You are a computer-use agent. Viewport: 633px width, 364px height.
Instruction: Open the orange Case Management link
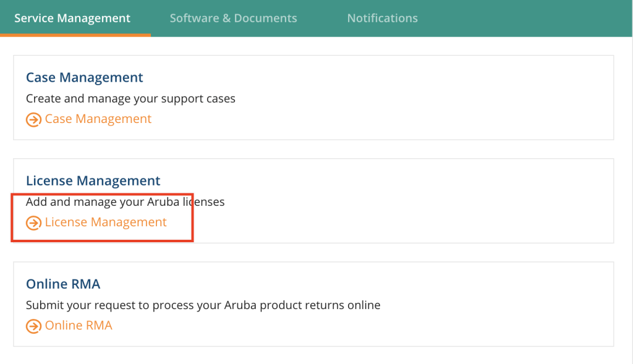(98, 119)
